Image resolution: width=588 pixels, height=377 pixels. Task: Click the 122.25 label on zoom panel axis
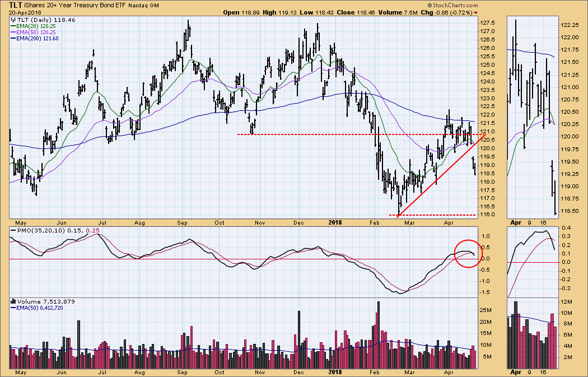point(570,25)
